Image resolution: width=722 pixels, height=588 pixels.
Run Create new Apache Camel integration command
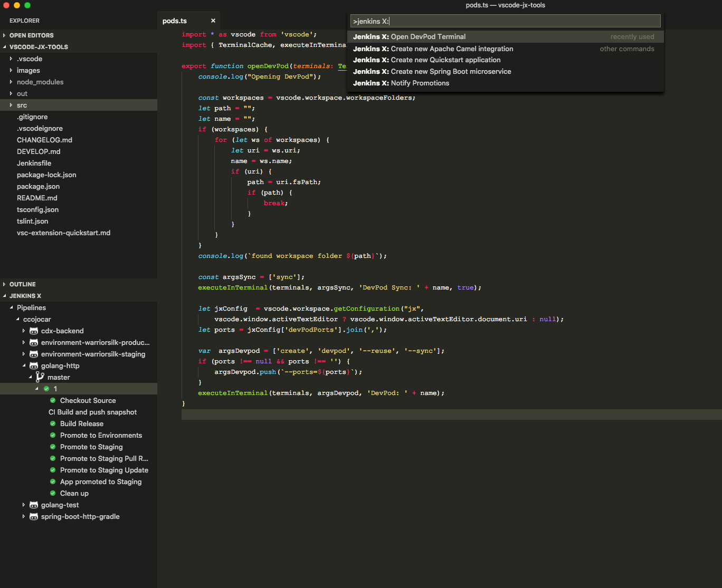(506, 49)
